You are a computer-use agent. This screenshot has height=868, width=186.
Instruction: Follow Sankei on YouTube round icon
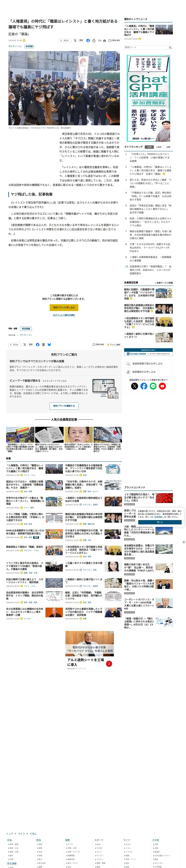point(162,386)
